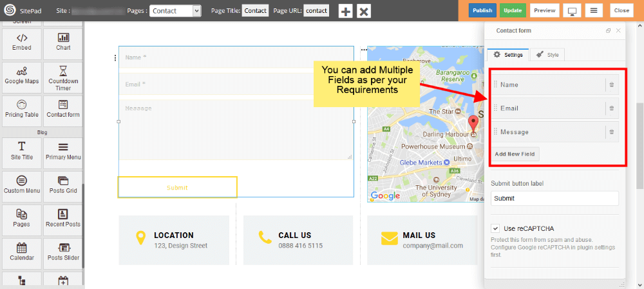
Task: Open the Pages dropdown
Action: pyautogui.click(x=175, y=11)
